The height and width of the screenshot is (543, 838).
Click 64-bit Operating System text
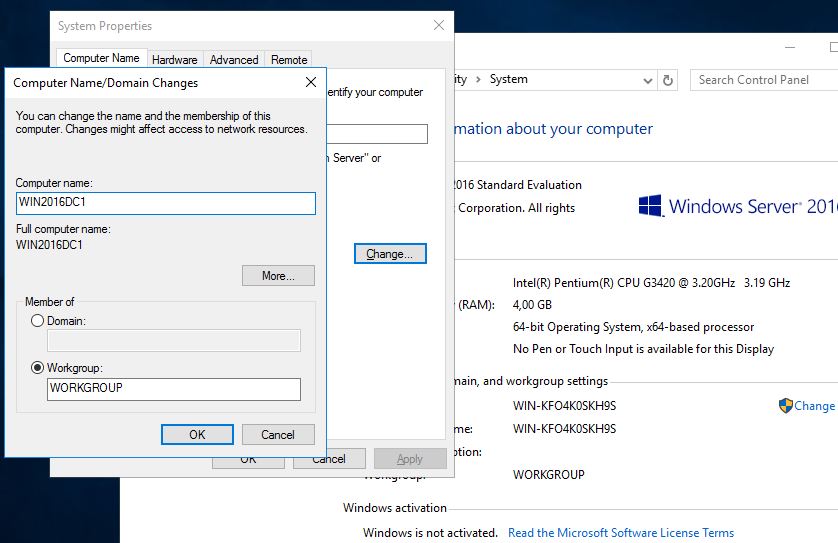pos(633,327)
